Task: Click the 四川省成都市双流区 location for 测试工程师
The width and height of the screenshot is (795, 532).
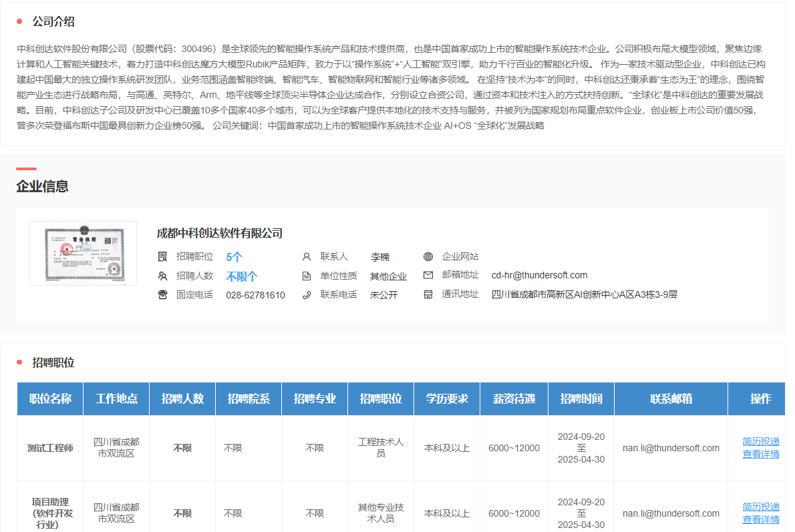Action: point(116,448)
